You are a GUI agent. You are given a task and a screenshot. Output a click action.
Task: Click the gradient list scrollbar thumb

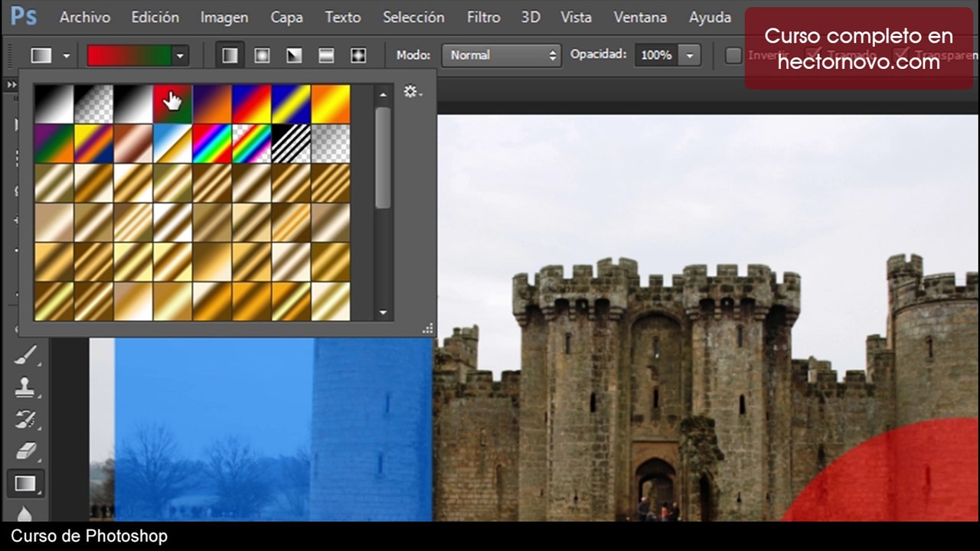pos(383,157)
